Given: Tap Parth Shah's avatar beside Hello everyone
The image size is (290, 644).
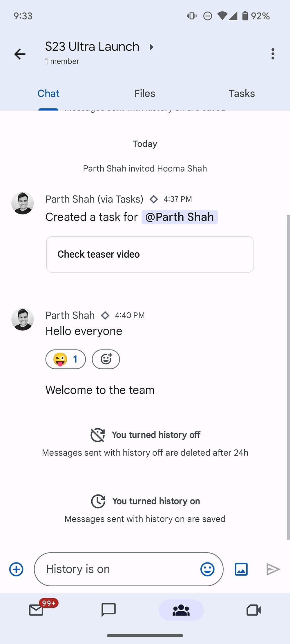Looking at the screenshot, I should click(x=23, y=319).
